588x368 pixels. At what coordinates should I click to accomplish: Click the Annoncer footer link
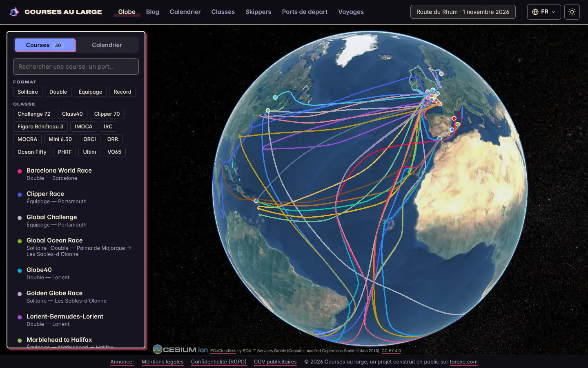tap(122, 362)
